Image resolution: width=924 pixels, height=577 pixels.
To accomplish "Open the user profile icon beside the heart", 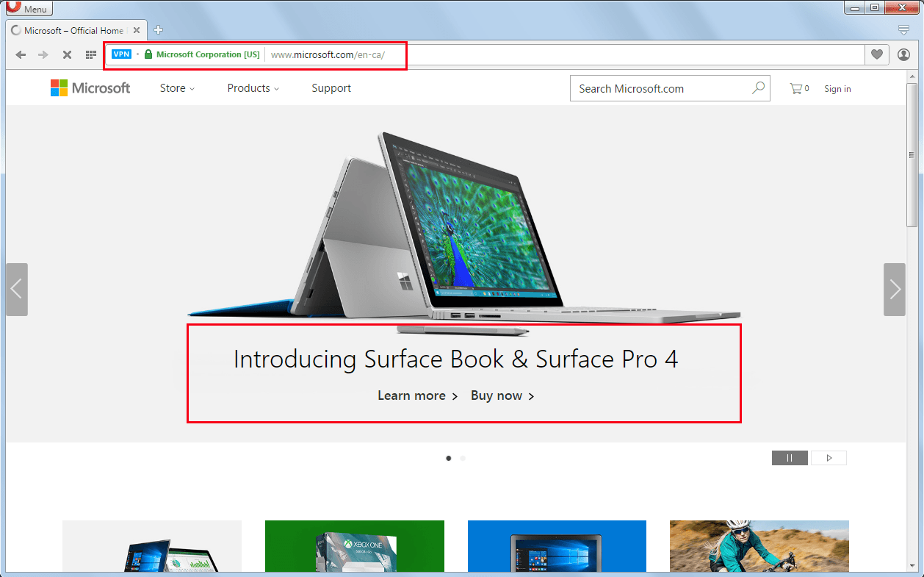I will tap(903, 54).
